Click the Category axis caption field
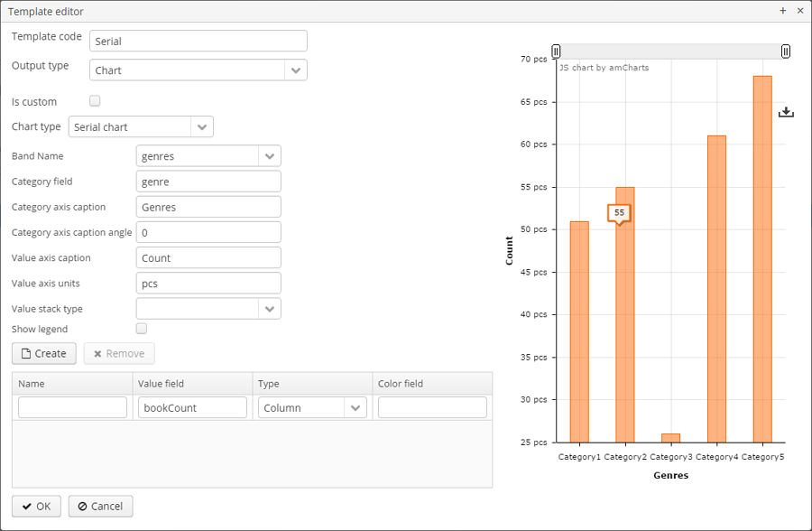Image resolution: width=812 pixels, height=531 pixels. tap(208, 207)
